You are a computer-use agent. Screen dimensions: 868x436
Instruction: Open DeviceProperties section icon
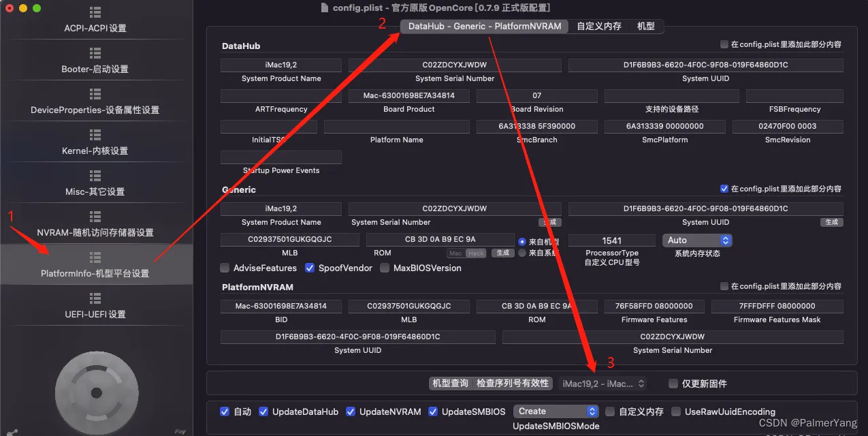(95, 94)
